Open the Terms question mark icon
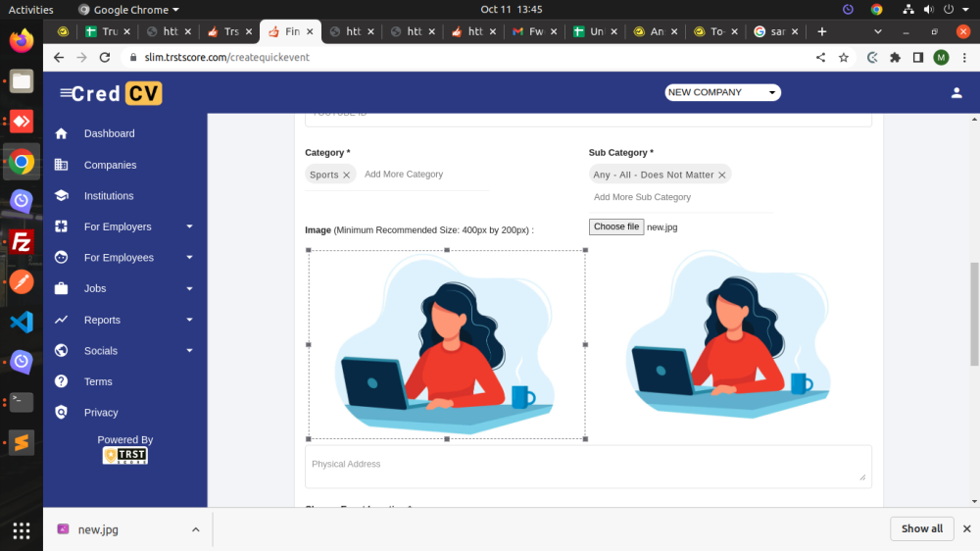The image size is (980, 551). pyautogui.click(x=61, y=380)
